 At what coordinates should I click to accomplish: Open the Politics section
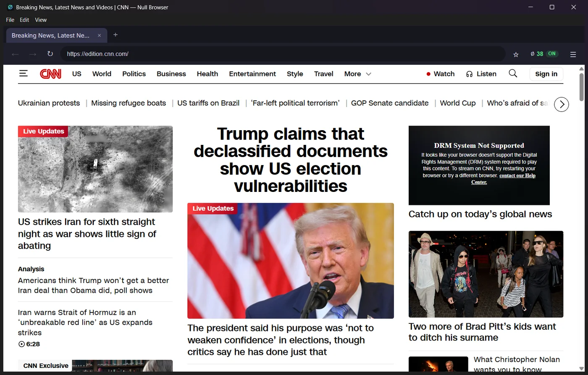click(134, 74)
